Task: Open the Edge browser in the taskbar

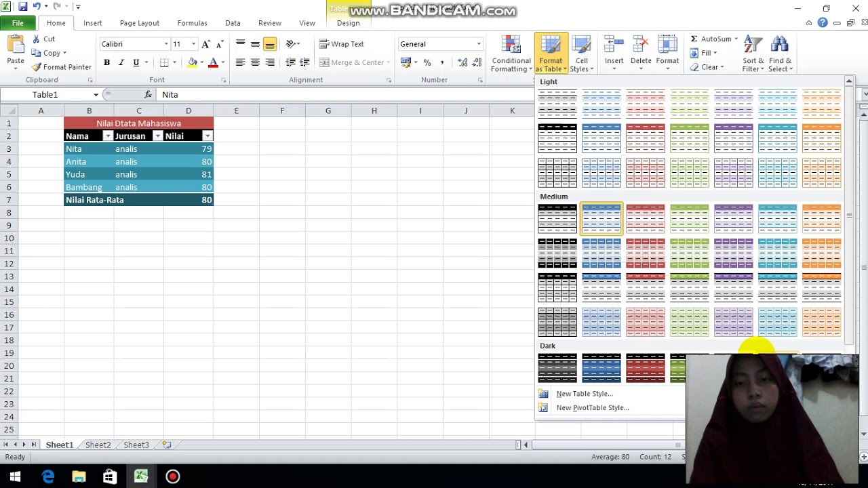Action: pyautogui.click(x=47, y=476)
